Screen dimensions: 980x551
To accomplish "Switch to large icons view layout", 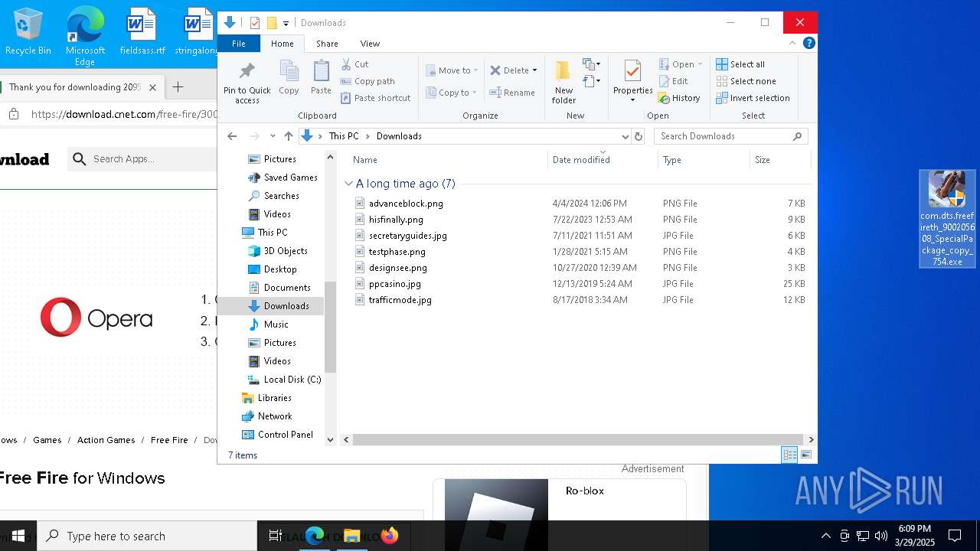I will [x=805, y=455].
